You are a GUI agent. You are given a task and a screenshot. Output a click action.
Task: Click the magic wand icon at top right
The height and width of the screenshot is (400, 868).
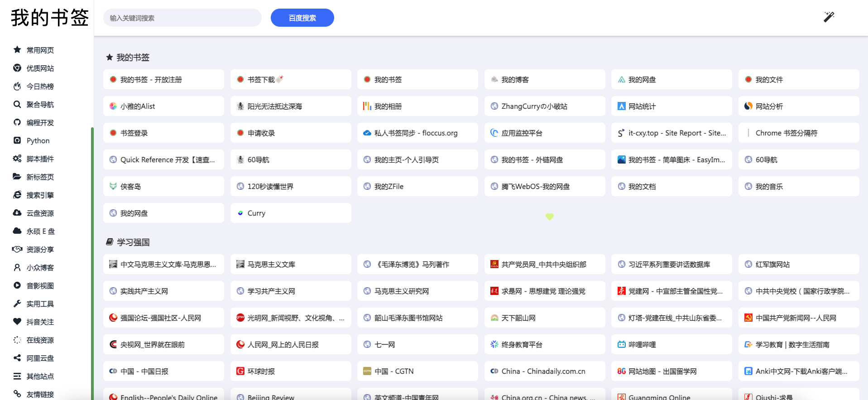(829, 17)
